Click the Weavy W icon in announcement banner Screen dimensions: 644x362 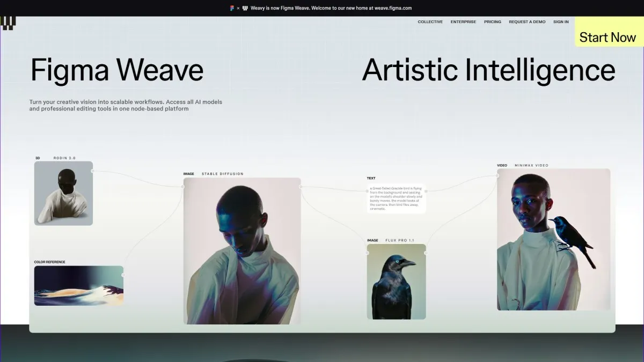245,8
